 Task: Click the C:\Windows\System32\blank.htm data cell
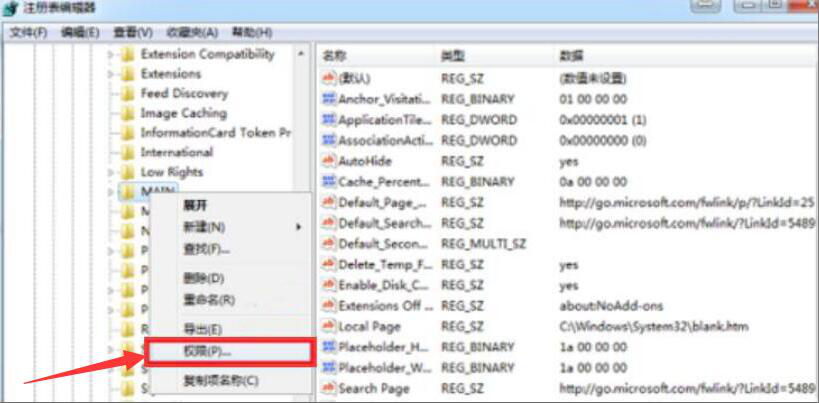tap(654, 326)
